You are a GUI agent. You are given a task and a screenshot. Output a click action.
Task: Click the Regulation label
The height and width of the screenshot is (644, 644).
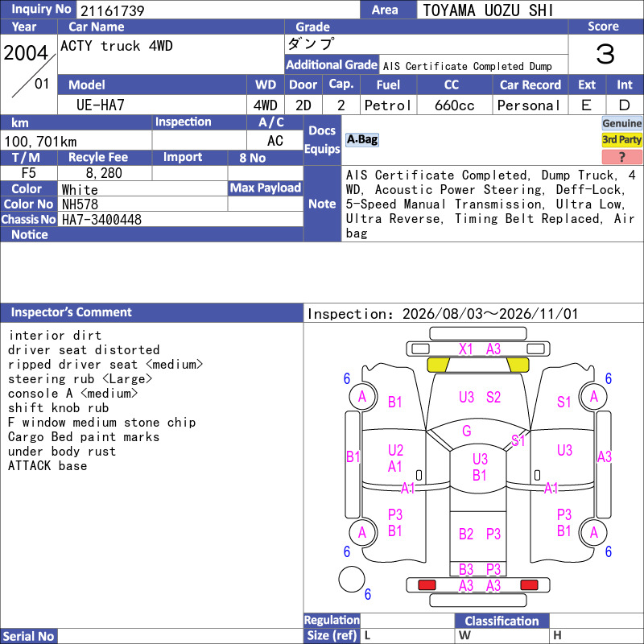(332, 620)
